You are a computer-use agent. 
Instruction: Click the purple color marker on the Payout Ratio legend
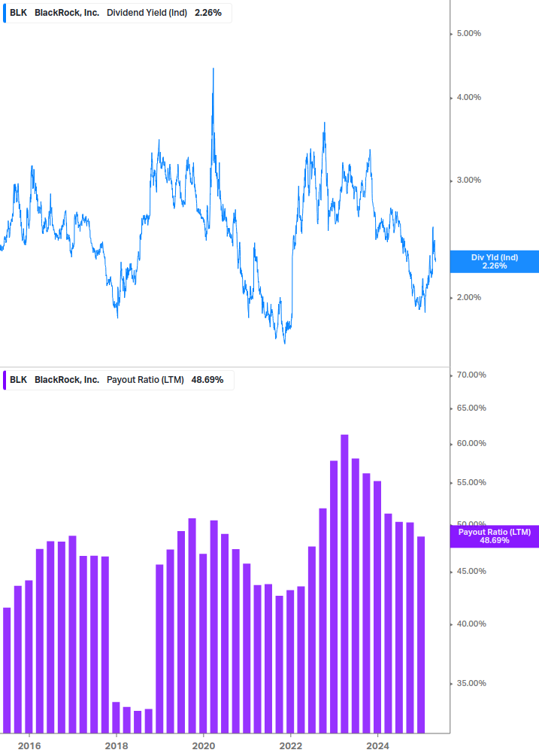(x=5, y=380)
